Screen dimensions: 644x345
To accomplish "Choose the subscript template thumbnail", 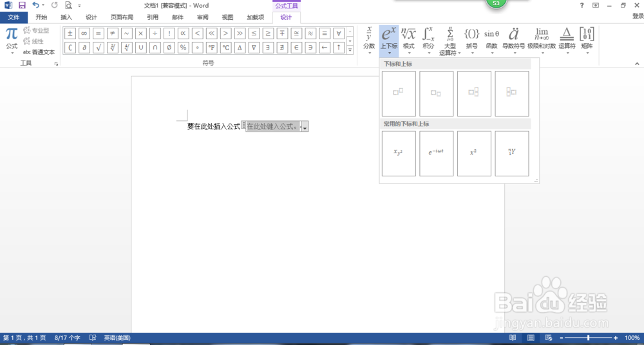I will pos(436,93).
